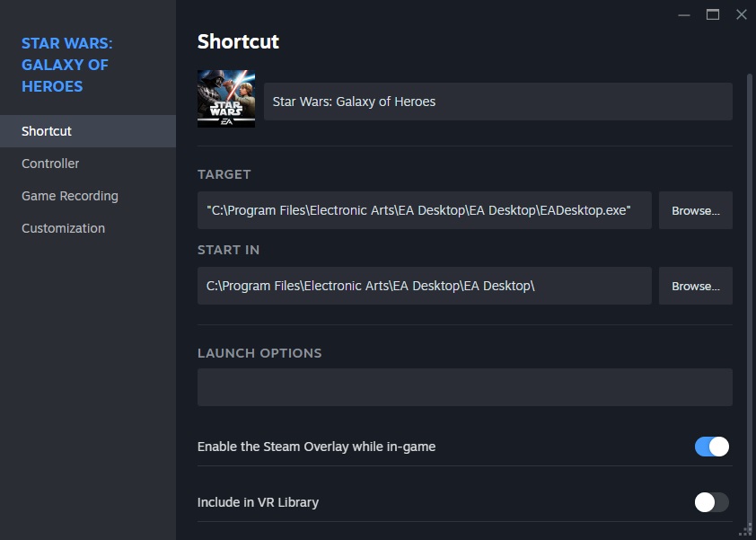Click the Star Wars: Galaxy of Heroes sidebar title
The image size is (756, 540).
tap(66, 65)
